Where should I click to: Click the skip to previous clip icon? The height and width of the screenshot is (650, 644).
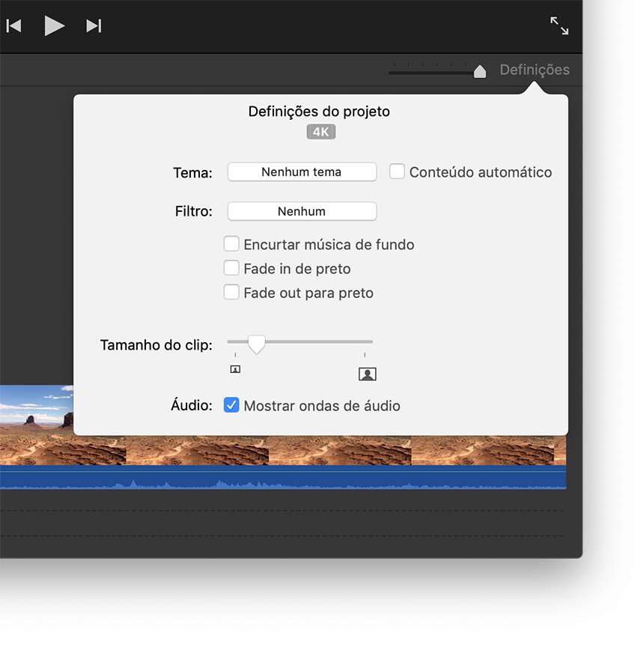pyautogui.click(x=14, y=26)
